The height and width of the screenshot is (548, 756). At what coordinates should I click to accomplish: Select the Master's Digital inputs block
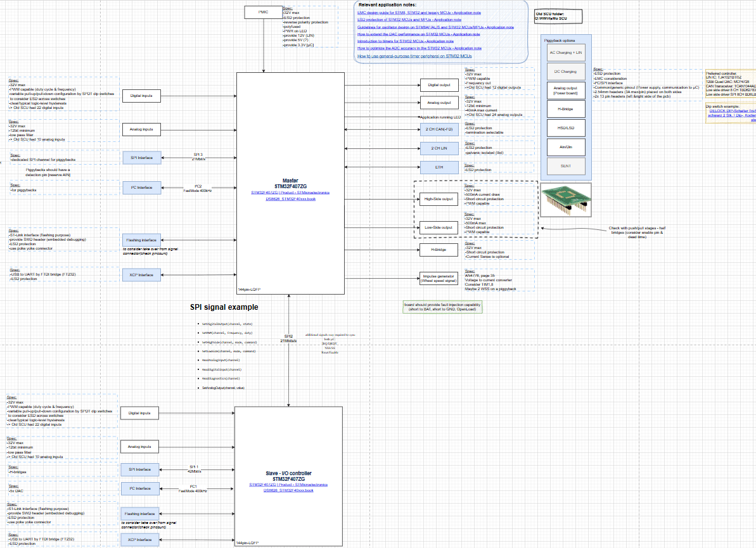pyautogui.click(x=141, y=96)
